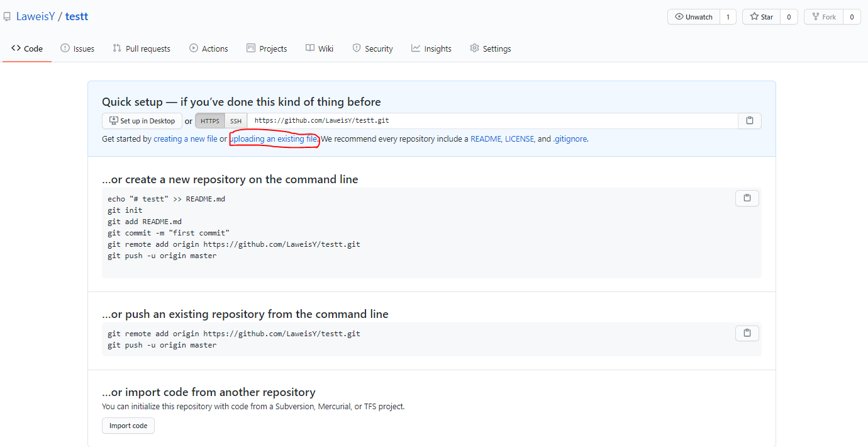Open the Code tab
The image size is (868, 447).
point(27,48)
